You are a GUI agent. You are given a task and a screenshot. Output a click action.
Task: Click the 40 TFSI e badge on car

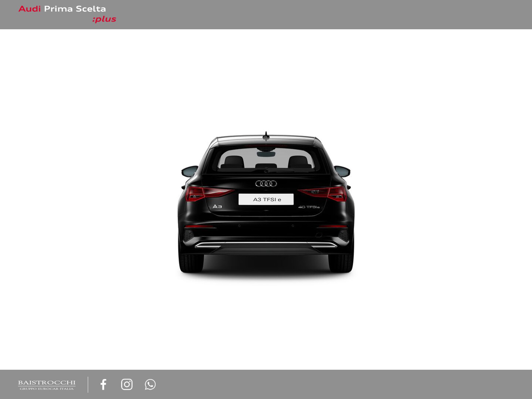[x=309, y=207]
